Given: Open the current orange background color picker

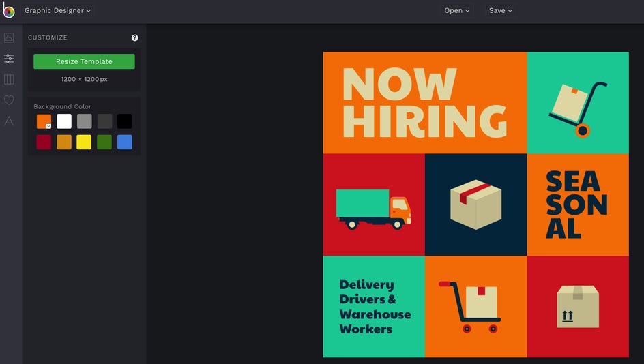Looking at the screenshot, I should coord(44,121).
